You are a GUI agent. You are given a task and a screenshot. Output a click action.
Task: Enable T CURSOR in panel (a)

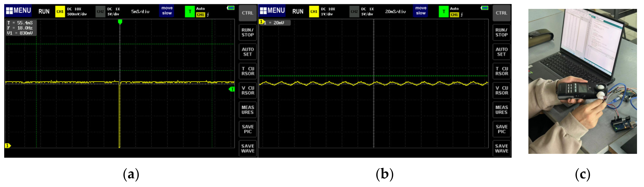click(248, 71)
